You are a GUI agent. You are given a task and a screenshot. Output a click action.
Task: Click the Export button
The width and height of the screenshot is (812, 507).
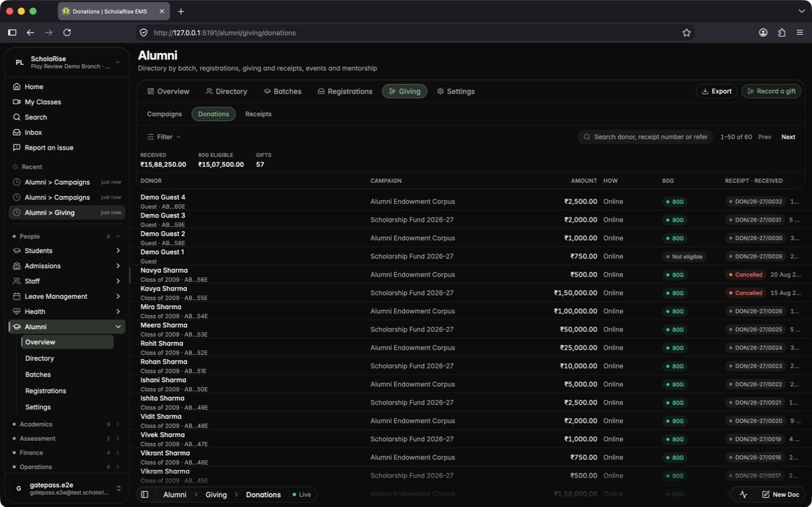click(716, 91)
